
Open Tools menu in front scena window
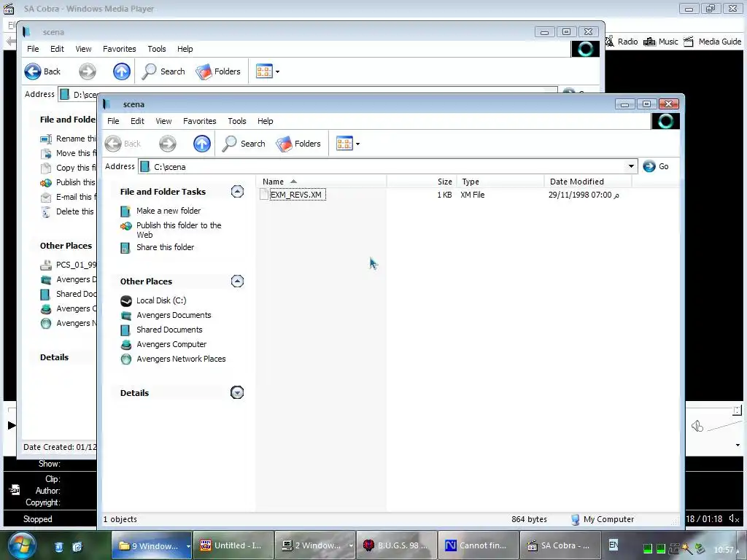click(237, 121)
